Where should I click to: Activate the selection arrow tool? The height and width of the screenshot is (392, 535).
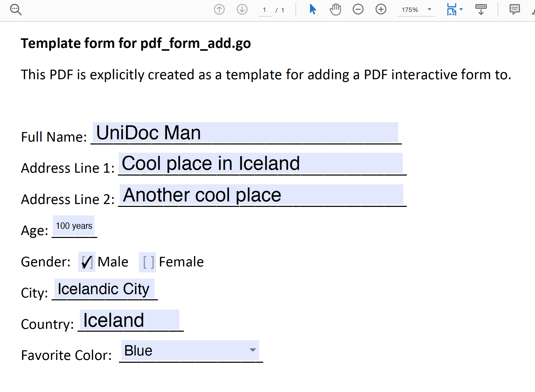pos(313,10)
